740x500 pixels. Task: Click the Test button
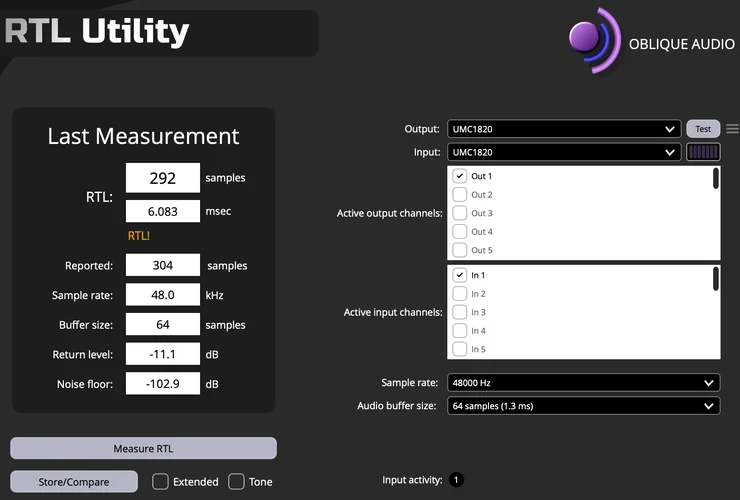pos(703,129)
